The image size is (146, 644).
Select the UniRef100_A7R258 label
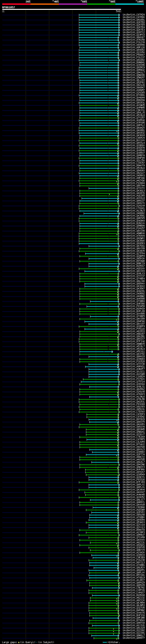(133, 40)
